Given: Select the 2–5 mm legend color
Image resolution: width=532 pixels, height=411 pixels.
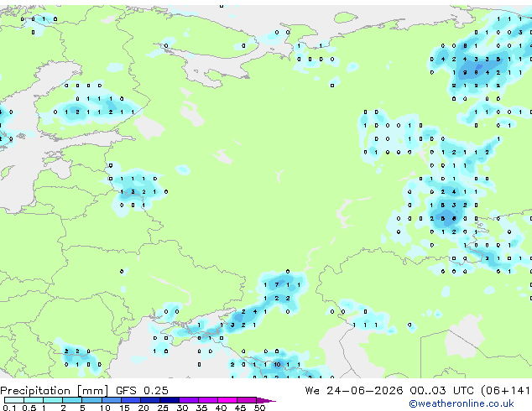Looking at the screenshot, I should (72, 400).
